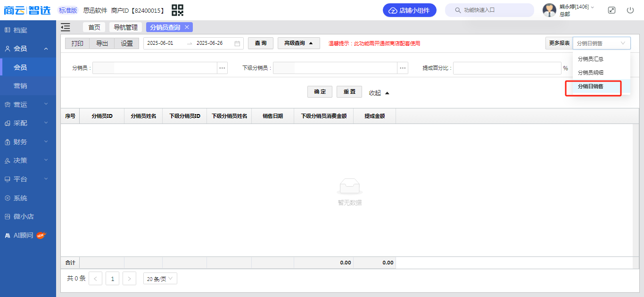Open the 下级分销员 lookup ellipsis button
The image size is (644, 297).
coord(403,68)
